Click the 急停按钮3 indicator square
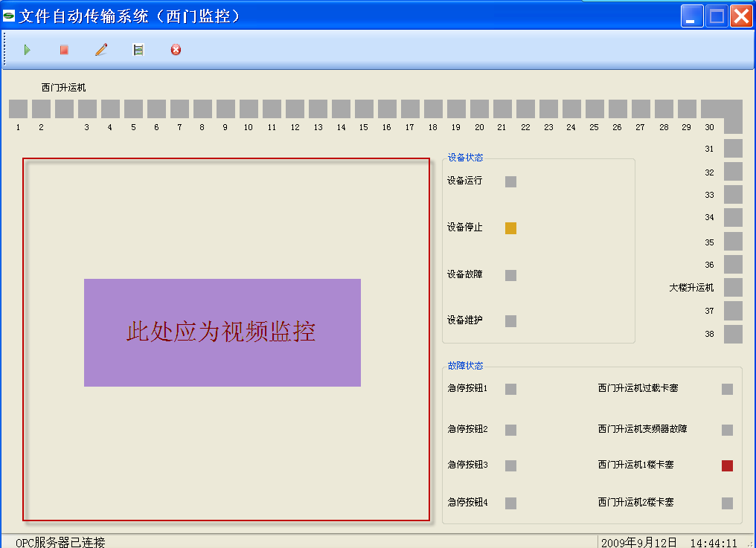The height and width of the screenshot is (548, 756). pyautogui.click(x=511, y=465)
